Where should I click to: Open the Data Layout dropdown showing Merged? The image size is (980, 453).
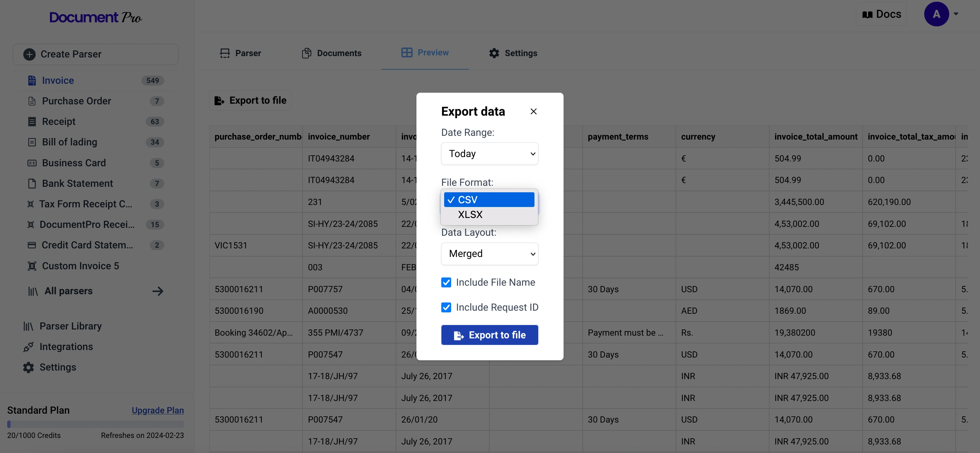pos(490,254)
